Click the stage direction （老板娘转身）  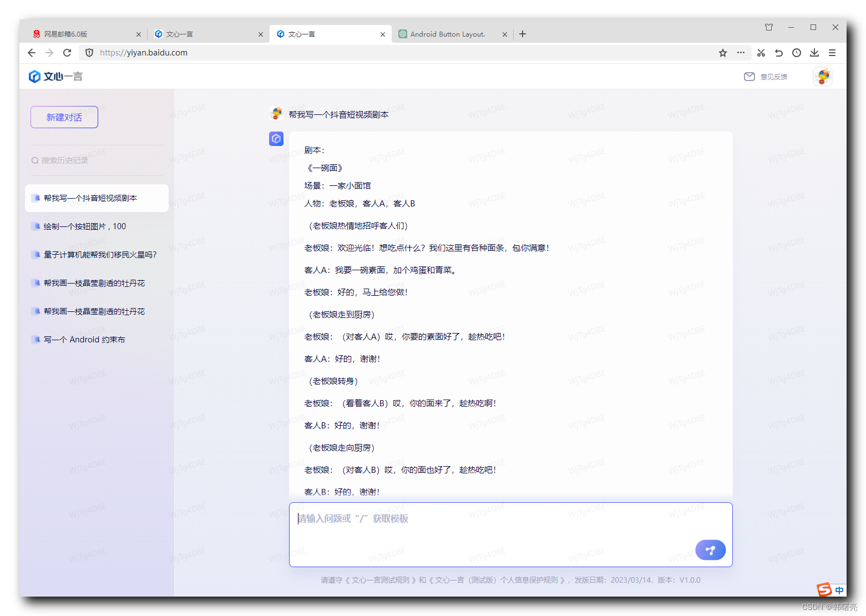[333, 381]
